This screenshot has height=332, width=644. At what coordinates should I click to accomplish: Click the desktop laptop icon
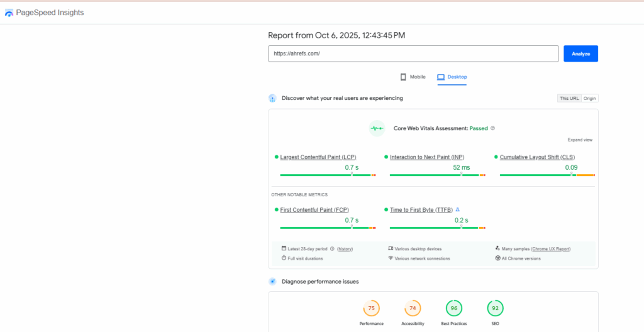441,77
